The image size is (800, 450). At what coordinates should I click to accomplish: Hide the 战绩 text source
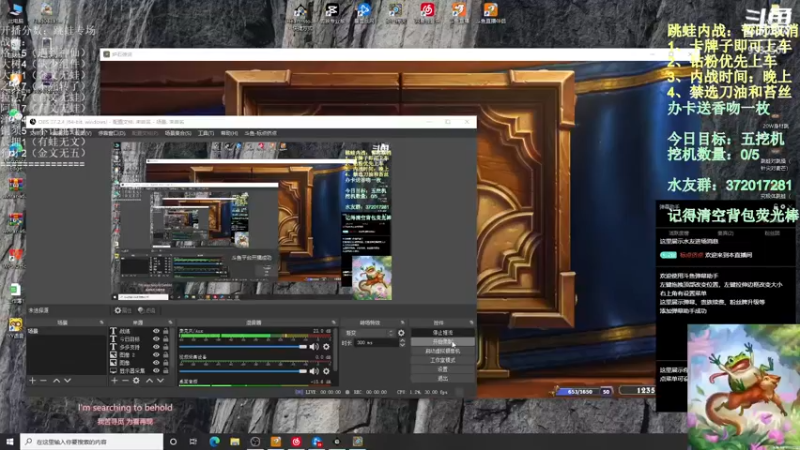coord(156,331)
